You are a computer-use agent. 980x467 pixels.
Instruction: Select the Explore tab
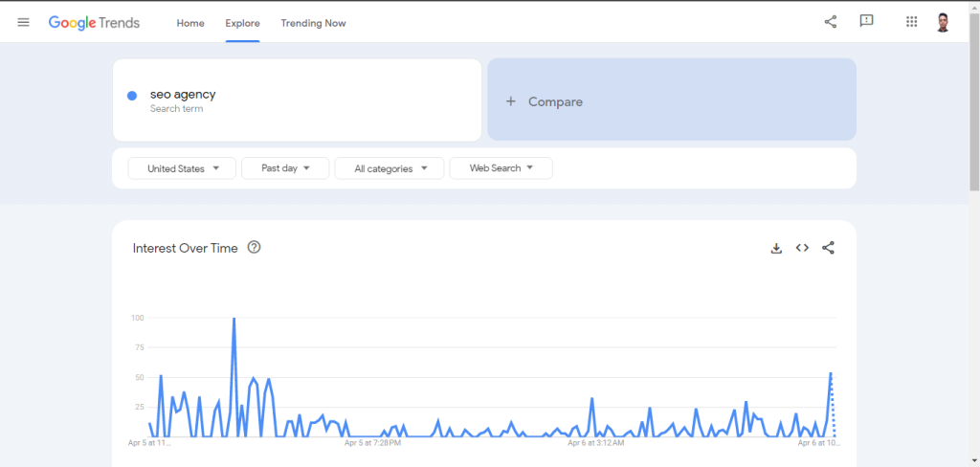pyautogui.click(x=242, y=23)
